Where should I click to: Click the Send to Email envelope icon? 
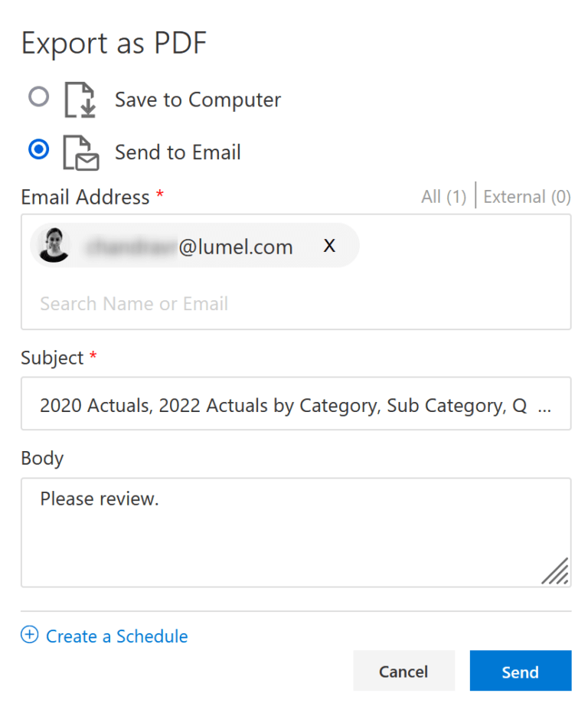tap(80, 152)
